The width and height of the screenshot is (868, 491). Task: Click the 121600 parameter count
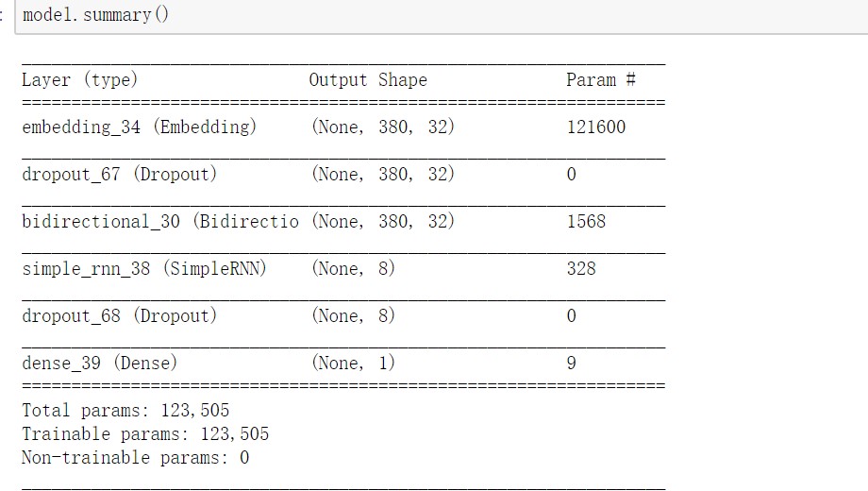596,127
